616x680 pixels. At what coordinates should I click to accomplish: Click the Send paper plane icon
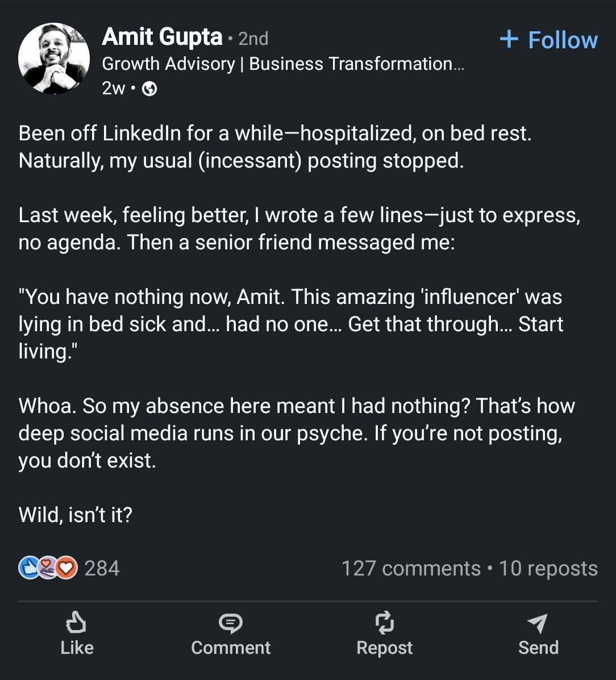coord(538,623)
